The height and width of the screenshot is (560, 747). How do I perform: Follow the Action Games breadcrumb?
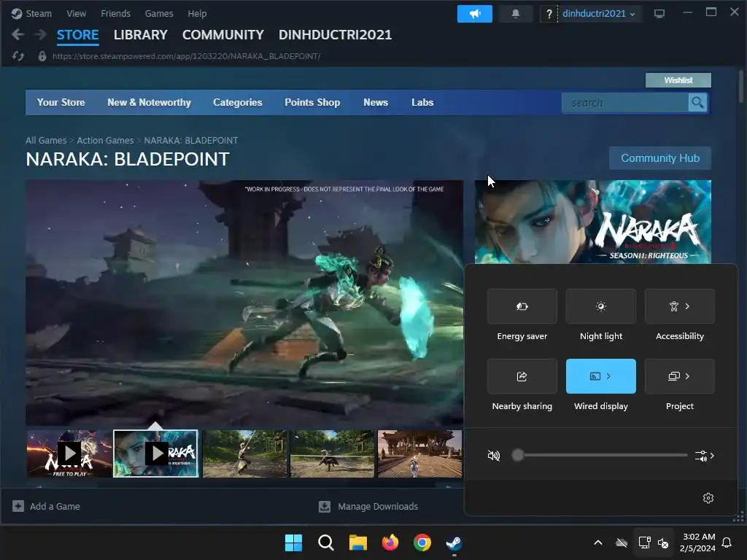pos(105,141)
